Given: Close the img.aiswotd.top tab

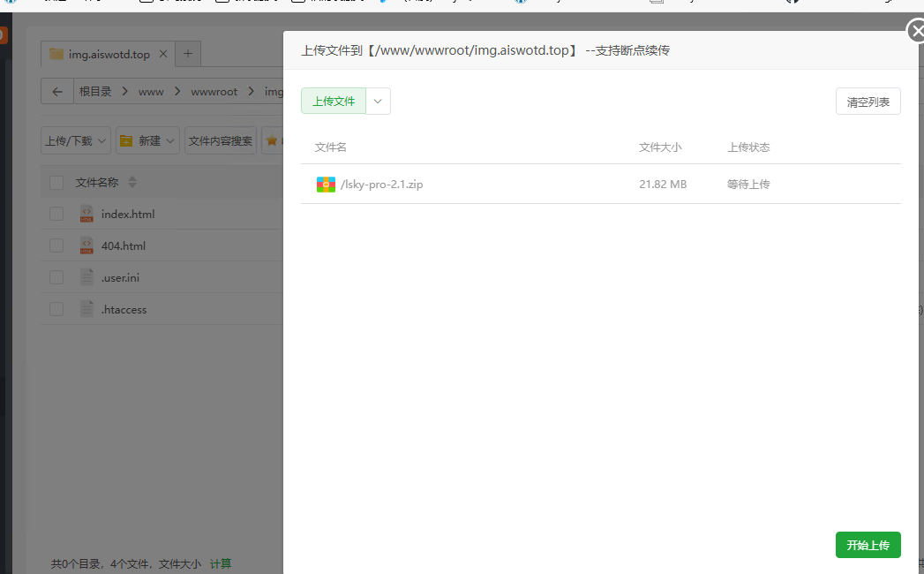Looking at the screenshot, I should 163,54.
